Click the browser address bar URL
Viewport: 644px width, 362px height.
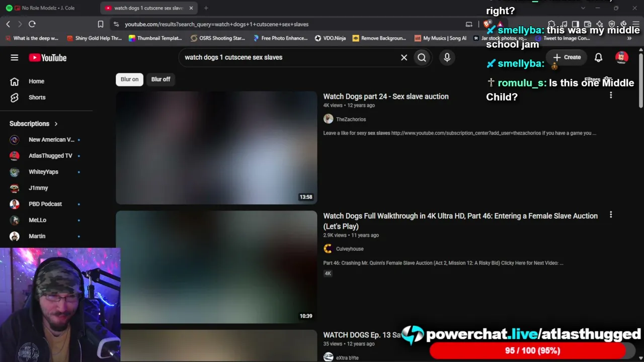217,24
